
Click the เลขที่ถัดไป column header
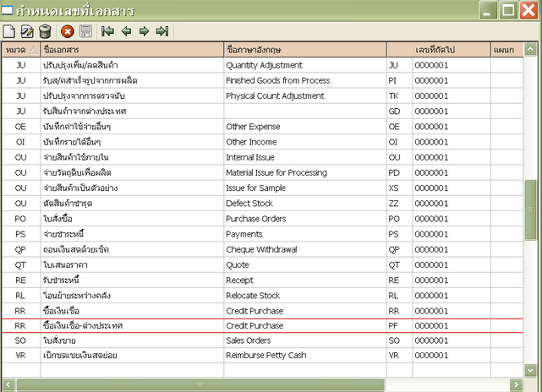click(450, 51)
